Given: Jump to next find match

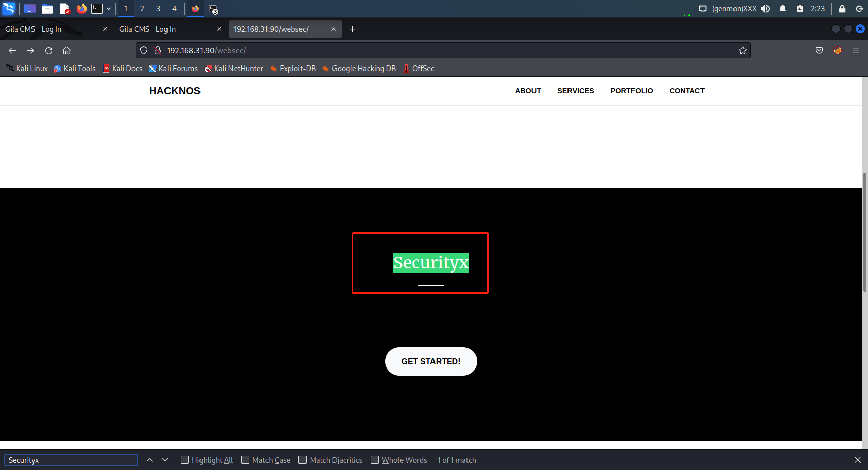Looking at the screenshot, I should tap(165, 460).
